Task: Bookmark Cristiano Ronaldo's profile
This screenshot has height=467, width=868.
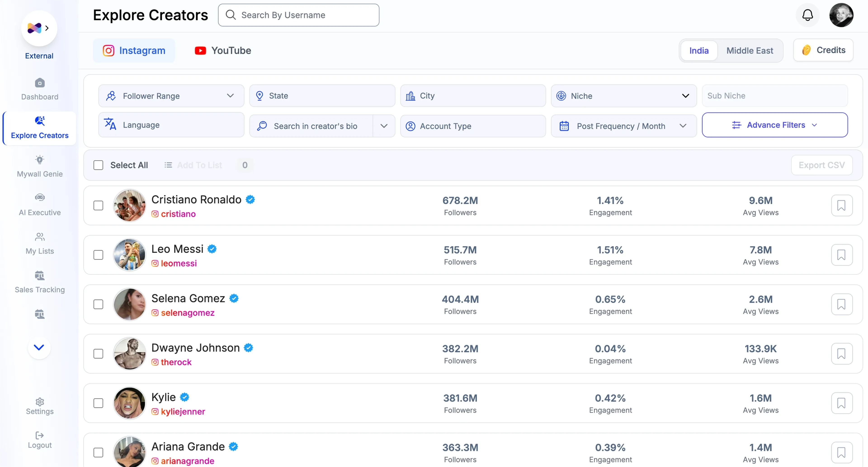Action: pyautogui.click(x=841, y=205)
